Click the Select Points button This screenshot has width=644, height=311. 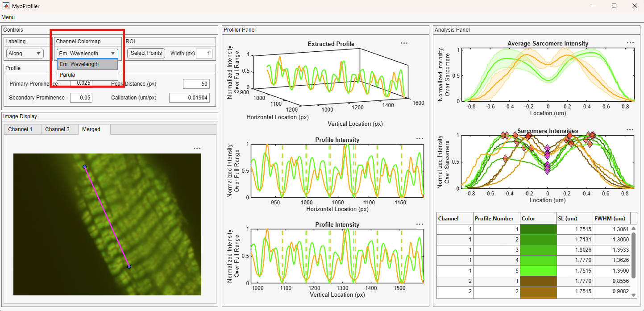pyautogui.click(x=146, y=53)
